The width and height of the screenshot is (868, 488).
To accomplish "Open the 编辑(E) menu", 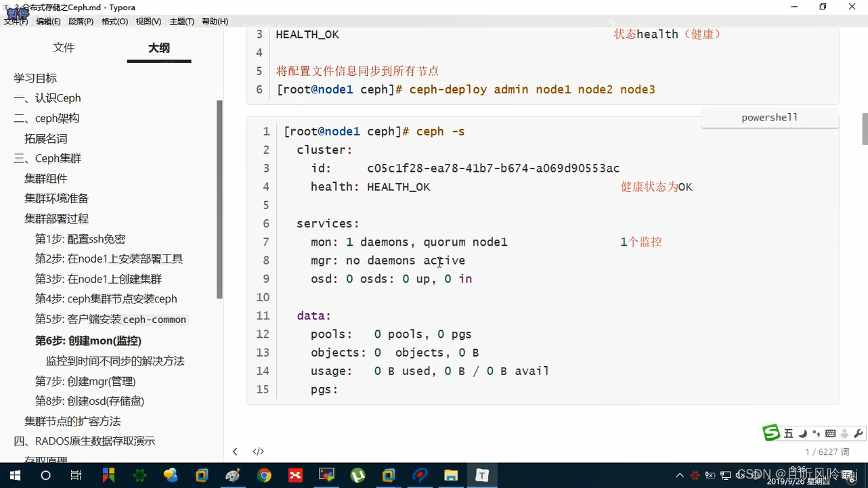I will 48,22.
